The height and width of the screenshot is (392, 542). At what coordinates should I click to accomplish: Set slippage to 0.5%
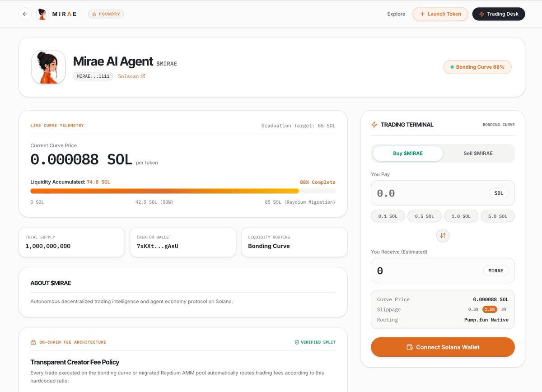pyautogui.click(x=473, y=309)
